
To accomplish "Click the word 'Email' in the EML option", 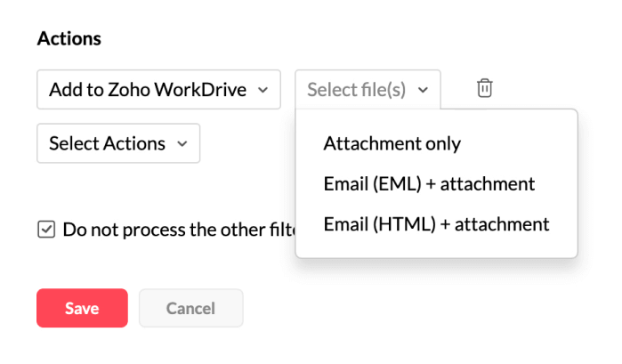I will [343, 183].
